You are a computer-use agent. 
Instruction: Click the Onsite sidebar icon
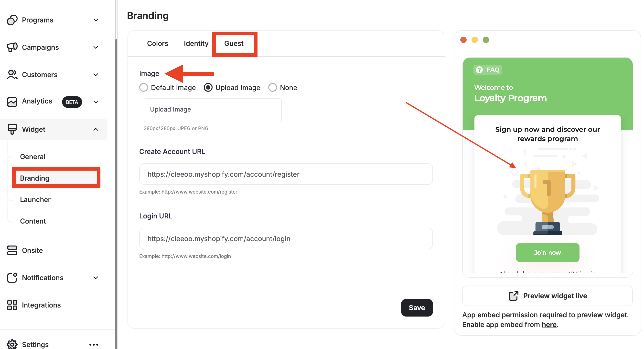[12, 250]
